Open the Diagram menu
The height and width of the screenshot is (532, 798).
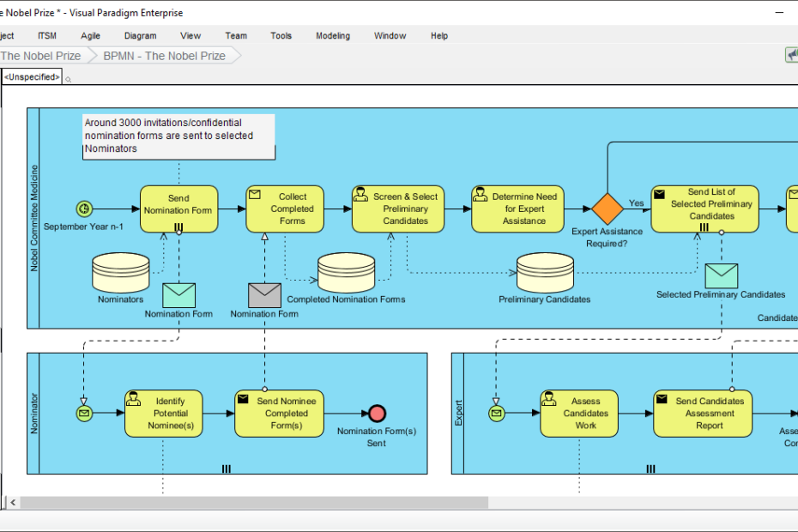point(140,35)
